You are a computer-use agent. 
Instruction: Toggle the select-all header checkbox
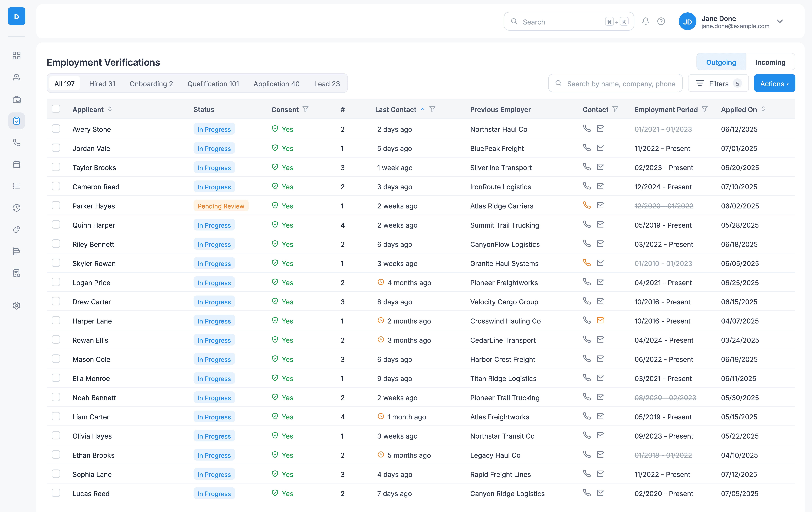tap(56, 109)
